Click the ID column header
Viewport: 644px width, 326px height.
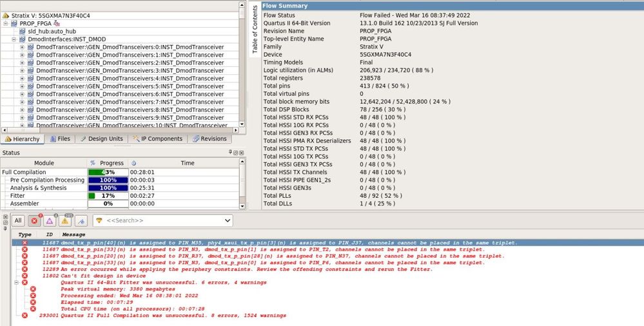click(50, 235)
